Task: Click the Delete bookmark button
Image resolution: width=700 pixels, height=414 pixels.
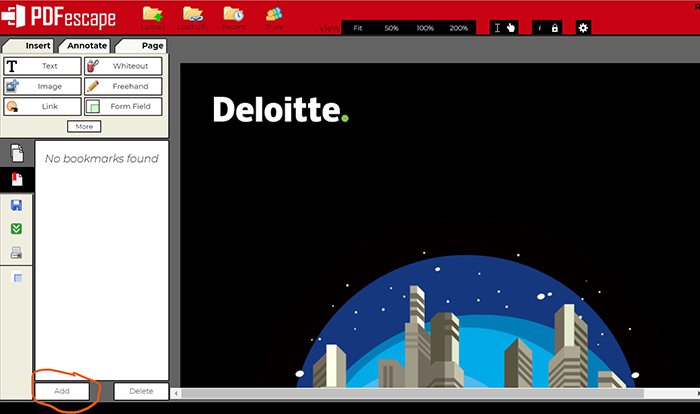Action: (x=141, y=391)
